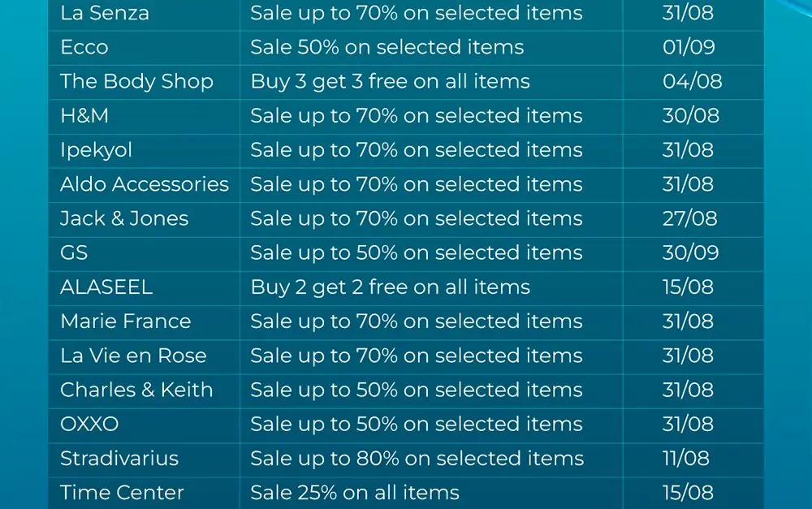Click the GS store name
Image resolution: width=812 pixels, height=509 pixels.
[74, 252]
